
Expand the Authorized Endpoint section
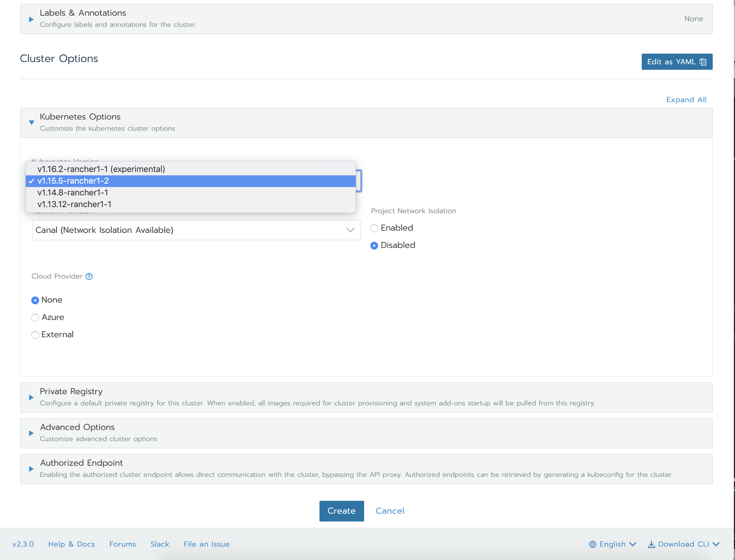pos(31,469)
